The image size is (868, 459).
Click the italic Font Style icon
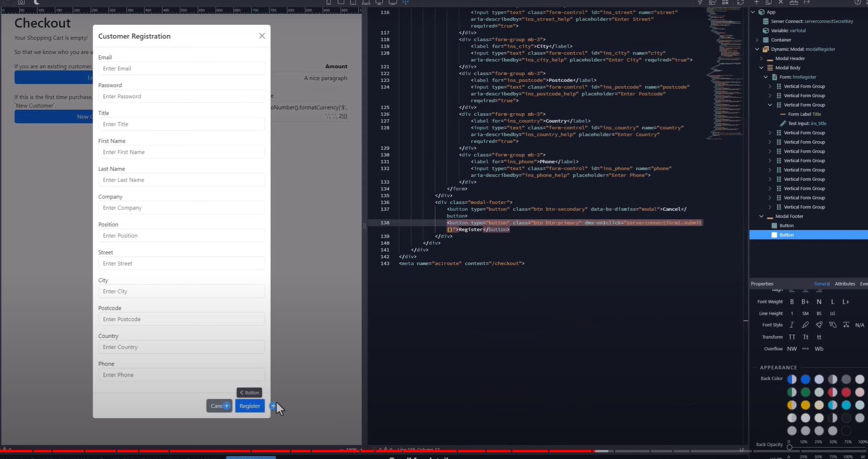[791, 325]
